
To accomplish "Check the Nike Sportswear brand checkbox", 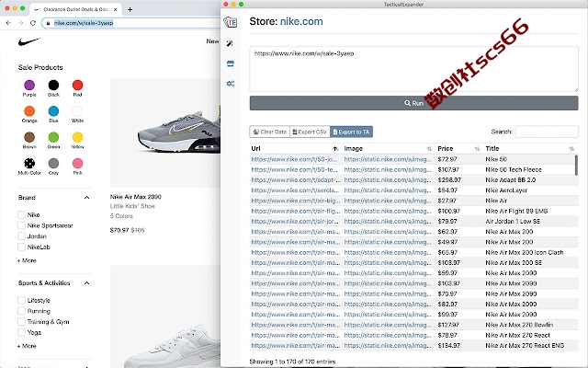I will click(x=21, y=225).
